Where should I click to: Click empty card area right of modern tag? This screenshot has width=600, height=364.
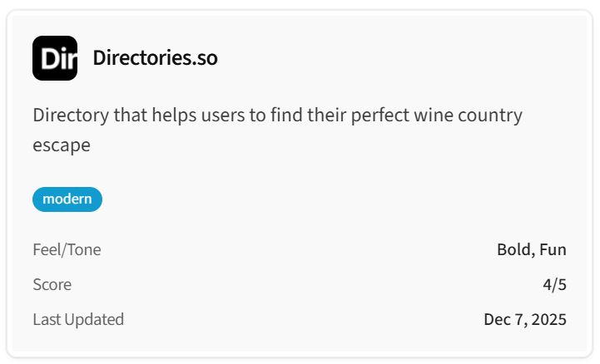pos(333,199)
